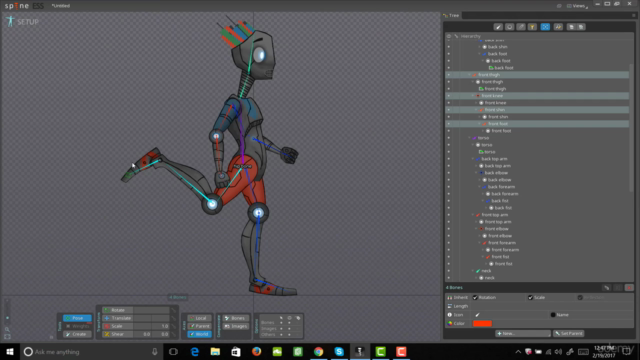Collapse the highlighted front shin bone node
The height and width of the screenshot is (360, 640).
coord(476,110)
